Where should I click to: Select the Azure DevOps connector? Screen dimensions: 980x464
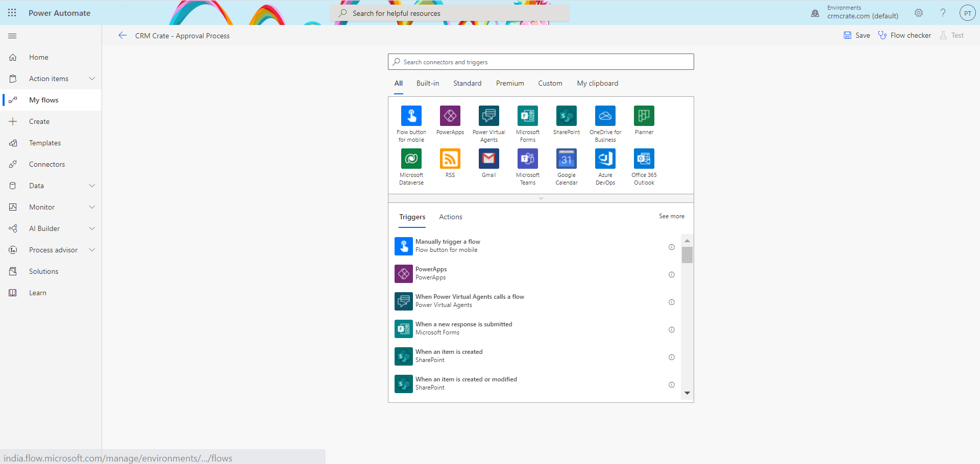pos(605,159)
